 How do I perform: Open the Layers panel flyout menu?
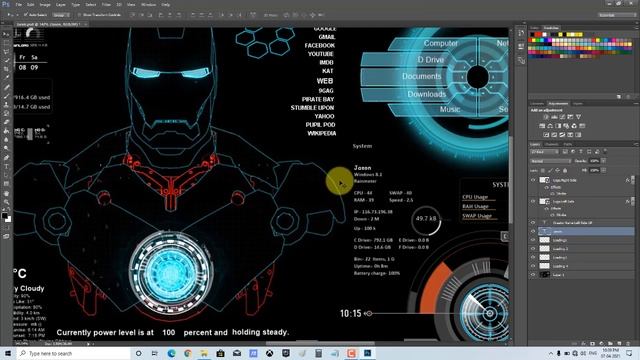(636, 144)
